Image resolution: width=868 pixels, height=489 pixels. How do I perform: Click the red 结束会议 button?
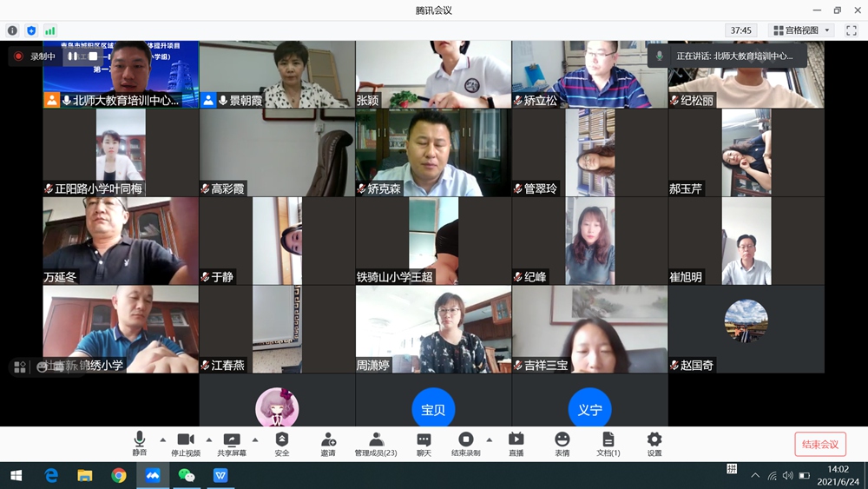[x=820, y=444]
